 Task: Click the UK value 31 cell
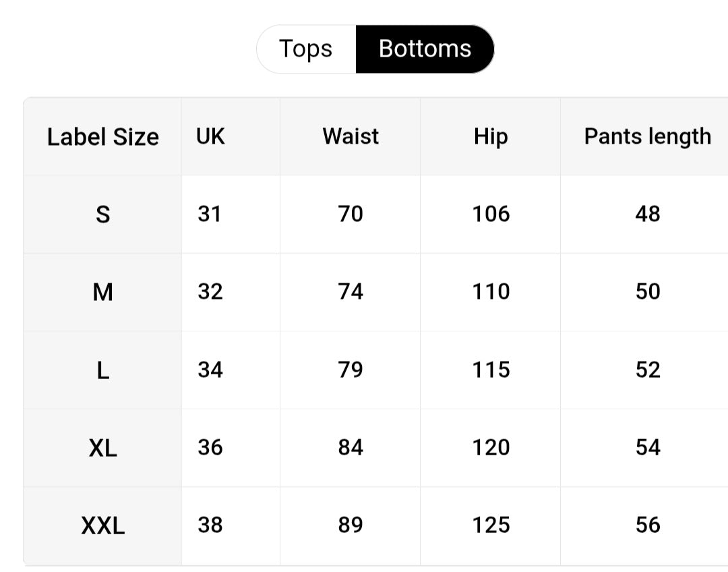point(231,214)
